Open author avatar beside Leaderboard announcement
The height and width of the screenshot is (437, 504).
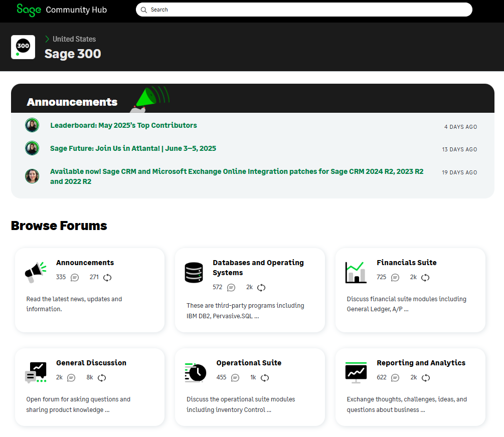(32, 125)
